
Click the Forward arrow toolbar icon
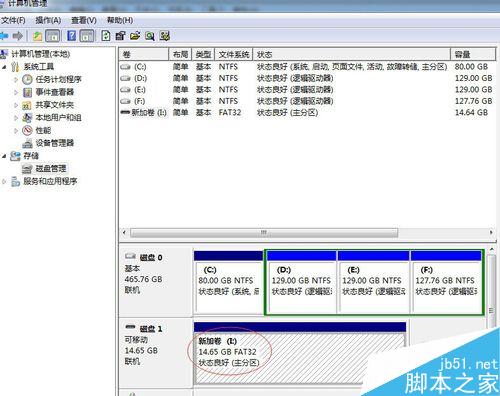pyautogui.click(x=18, y=36)
